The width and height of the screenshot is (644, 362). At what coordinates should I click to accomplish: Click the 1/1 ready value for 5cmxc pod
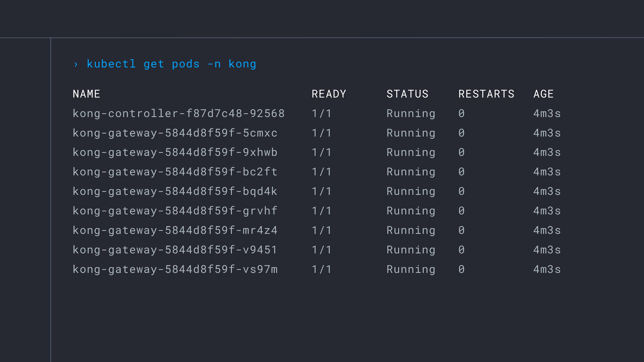pos(321,133)
